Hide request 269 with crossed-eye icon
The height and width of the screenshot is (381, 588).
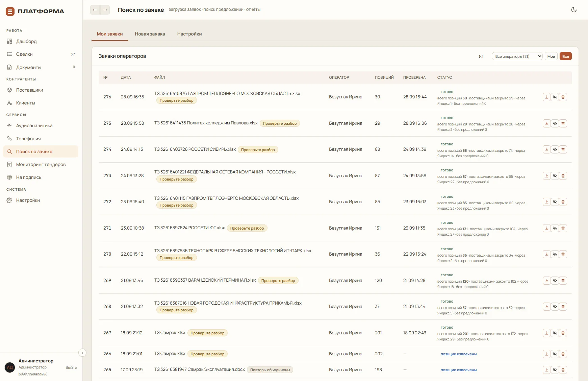pyautogui.click(x=555, y=281)
